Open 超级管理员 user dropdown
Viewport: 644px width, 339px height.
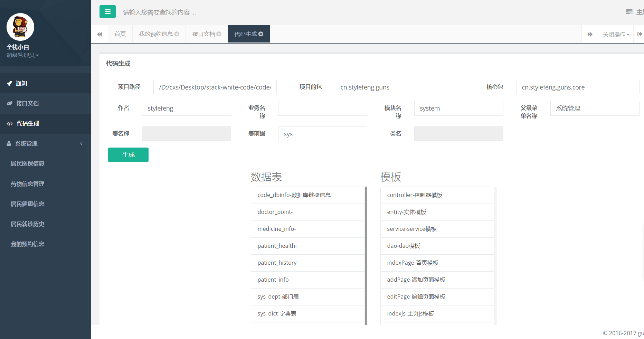pyautogui.click(x=23, y=55)
